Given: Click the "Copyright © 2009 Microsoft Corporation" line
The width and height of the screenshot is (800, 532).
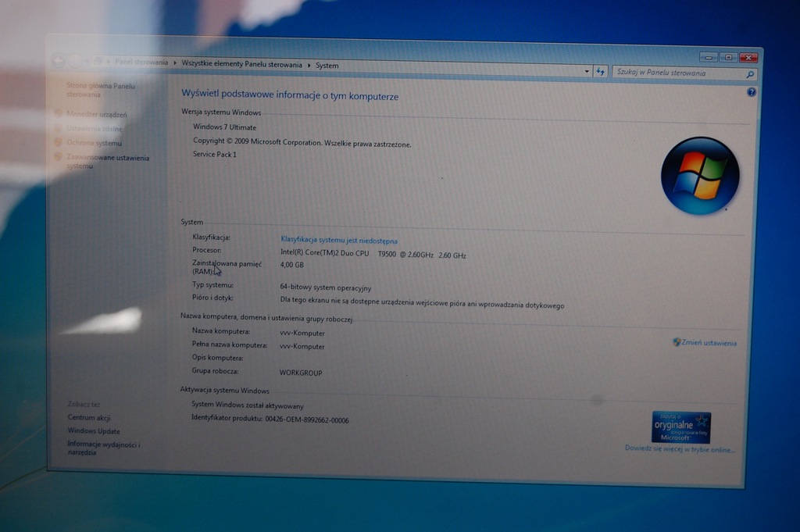Looking at the screenshot, I should 302,142.
